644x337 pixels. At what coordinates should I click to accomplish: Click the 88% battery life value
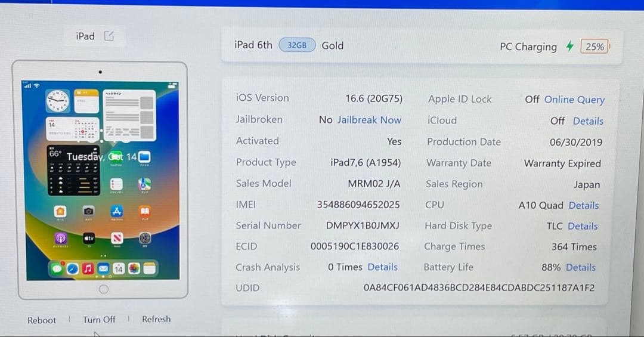(551, 268)
